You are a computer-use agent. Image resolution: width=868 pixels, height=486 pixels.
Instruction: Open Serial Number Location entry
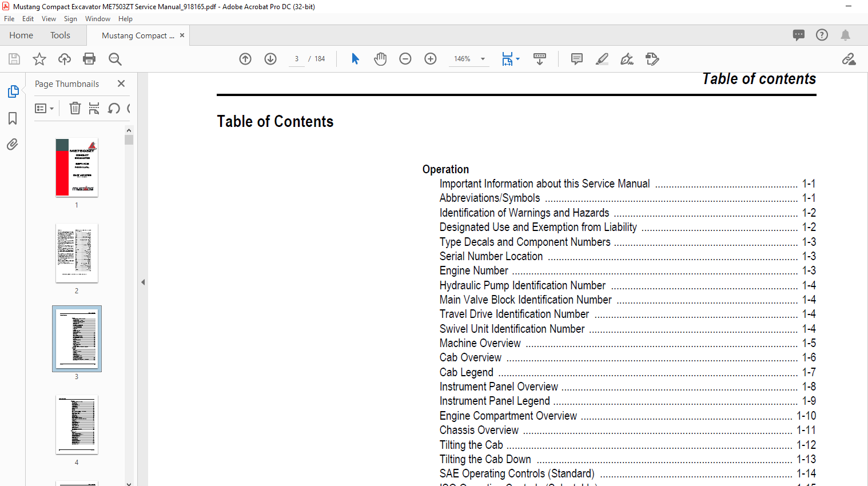pos(627,257)
